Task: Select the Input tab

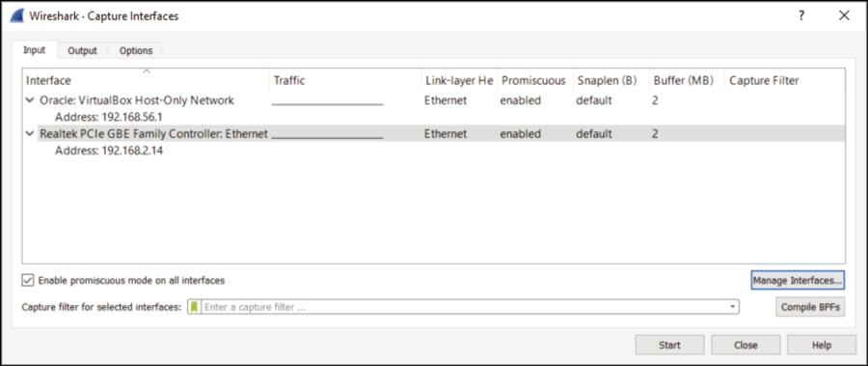Action: click(x=34, y=50)
